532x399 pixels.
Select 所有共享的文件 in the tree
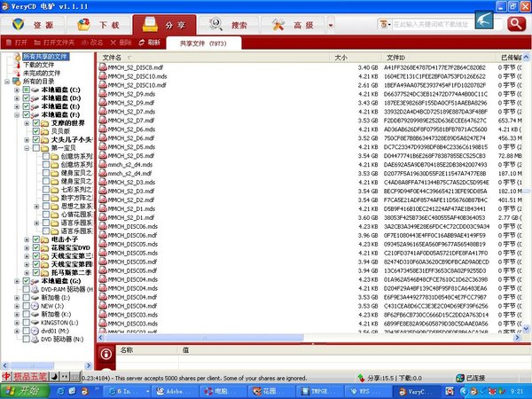pos(46,57)
